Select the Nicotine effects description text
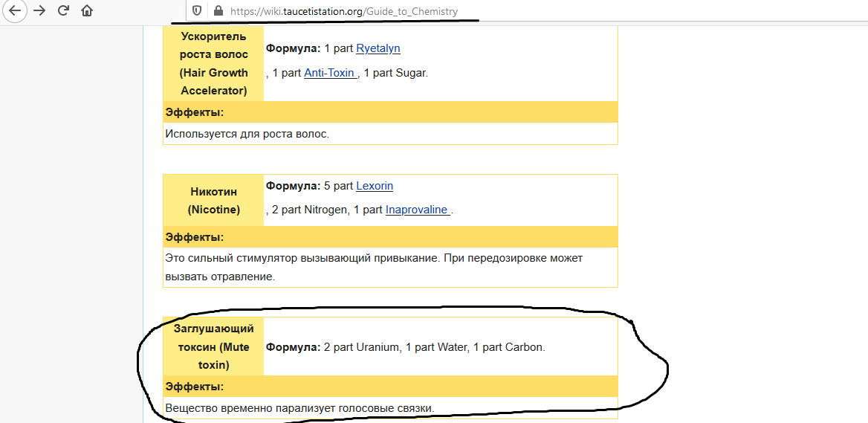The width and height of the screenshot is (868, 423). pyautogui.click(x=375, y=268)
